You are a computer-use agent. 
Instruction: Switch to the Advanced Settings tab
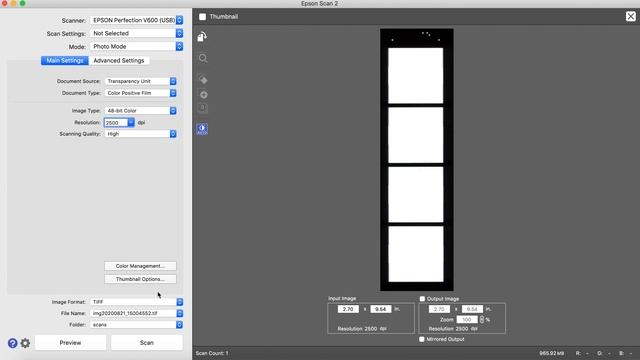(119, 60)
